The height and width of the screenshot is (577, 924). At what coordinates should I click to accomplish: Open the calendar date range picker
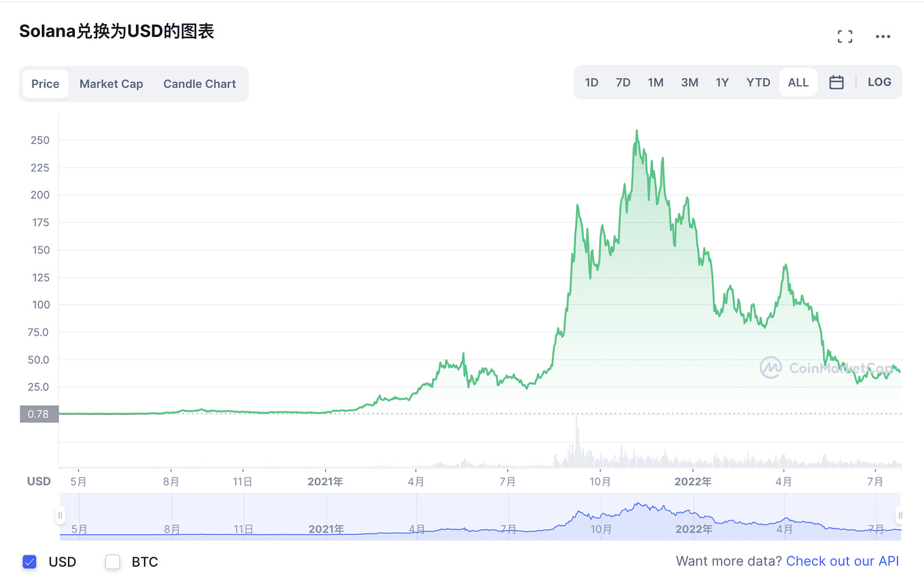836,83
